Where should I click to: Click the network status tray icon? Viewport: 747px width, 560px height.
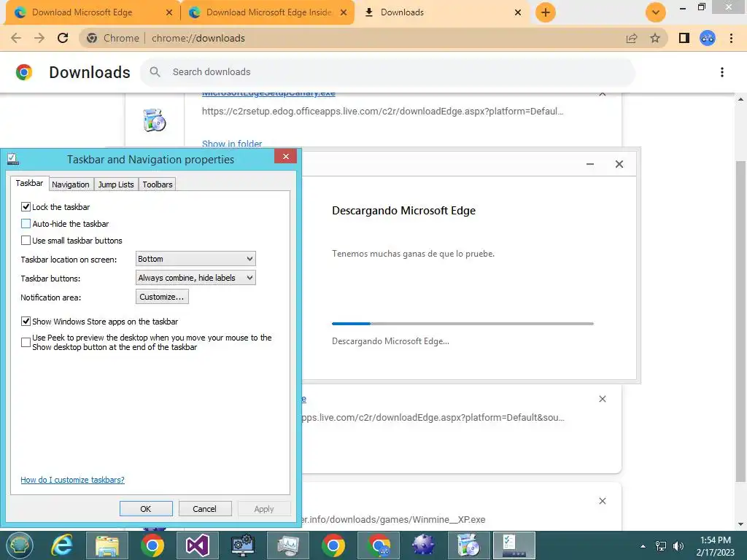point(661,546)
